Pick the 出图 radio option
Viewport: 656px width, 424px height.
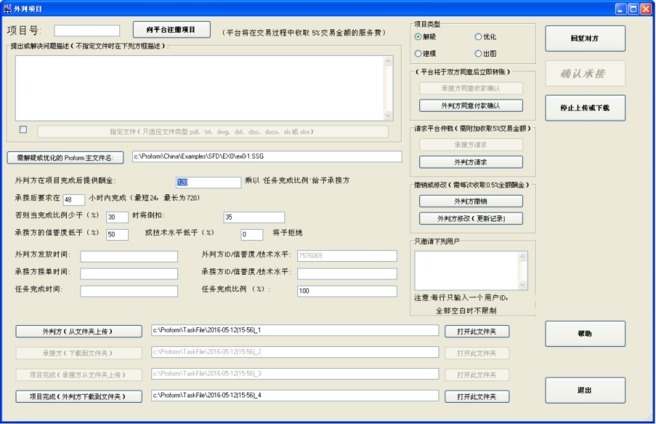[476, 54]
